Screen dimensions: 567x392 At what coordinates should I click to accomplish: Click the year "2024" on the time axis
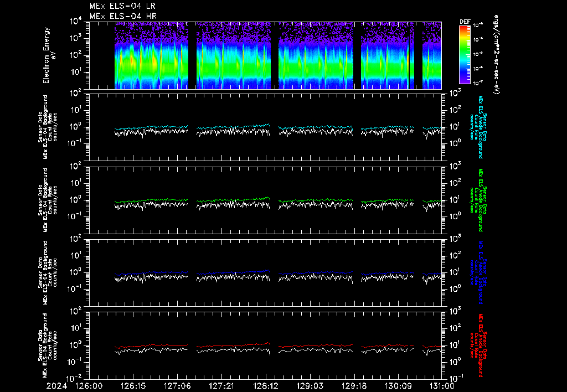[57, 386]
